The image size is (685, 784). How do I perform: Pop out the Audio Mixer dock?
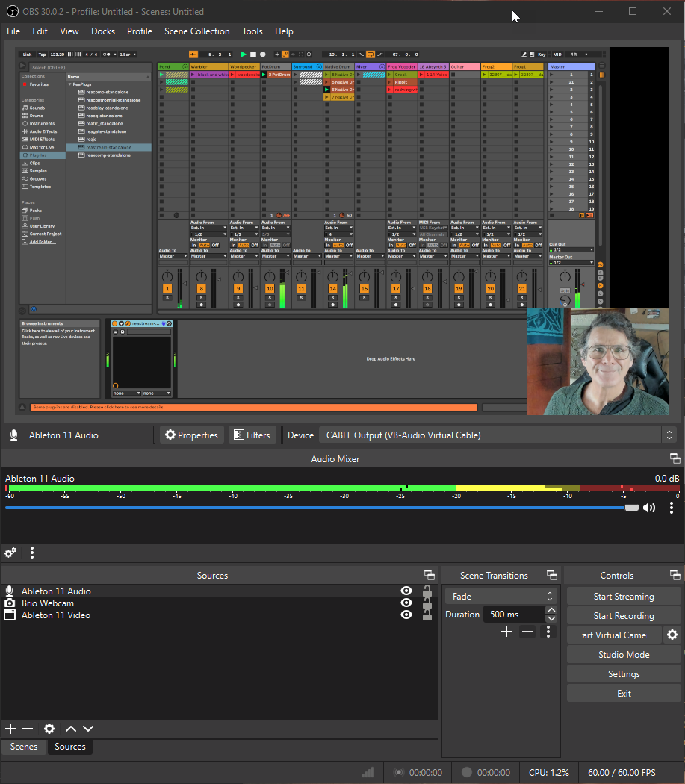pyautogui.click(x=675, y=458)
